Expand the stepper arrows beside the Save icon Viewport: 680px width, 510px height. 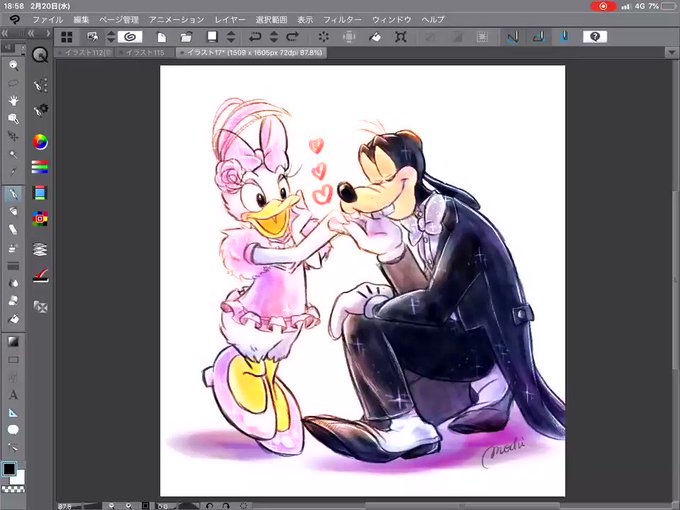231,37
